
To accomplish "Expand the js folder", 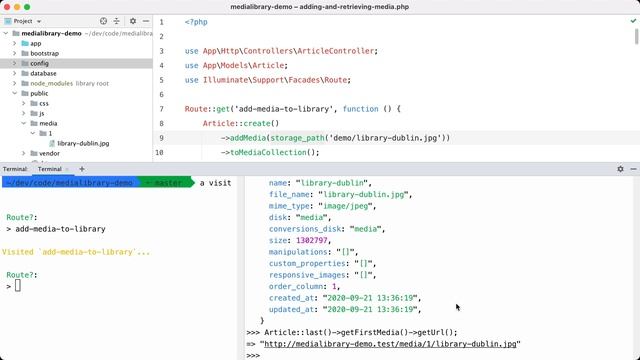I will (x=24, y=113).
